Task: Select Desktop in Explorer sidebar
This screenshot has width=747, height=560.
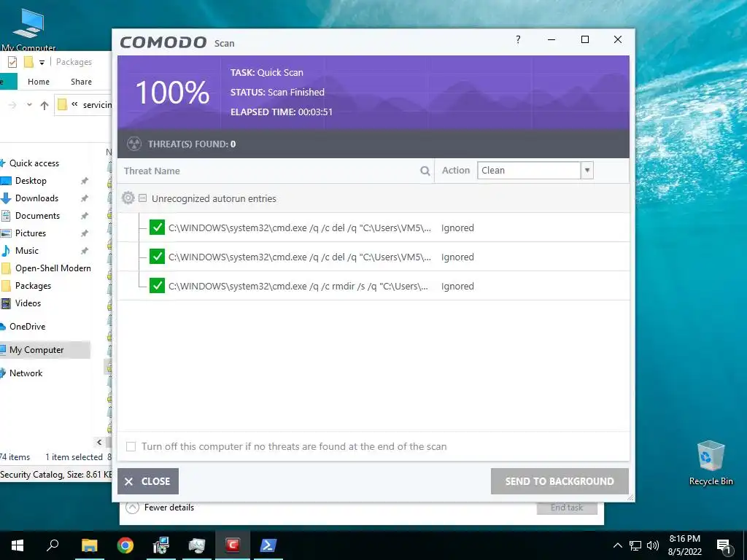Action: (31, 181)
